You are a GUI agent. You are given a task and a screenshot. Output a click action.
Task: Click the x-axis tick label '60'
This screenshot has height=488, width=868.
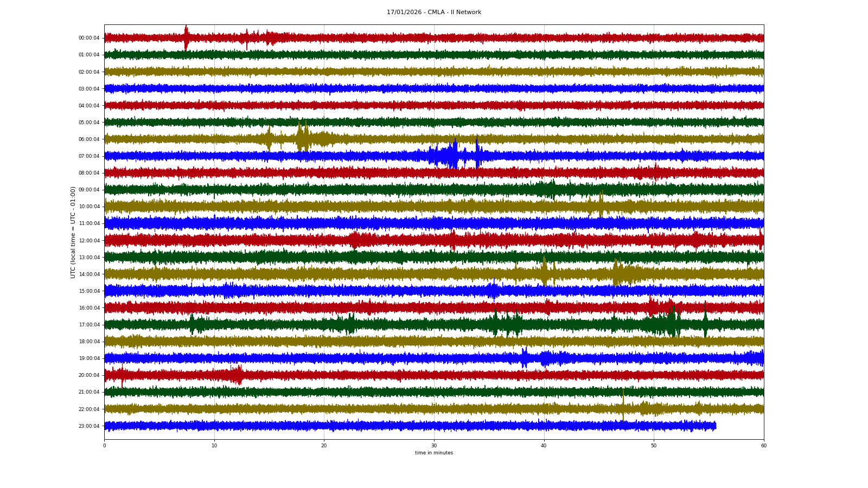[x=763, y=446]
